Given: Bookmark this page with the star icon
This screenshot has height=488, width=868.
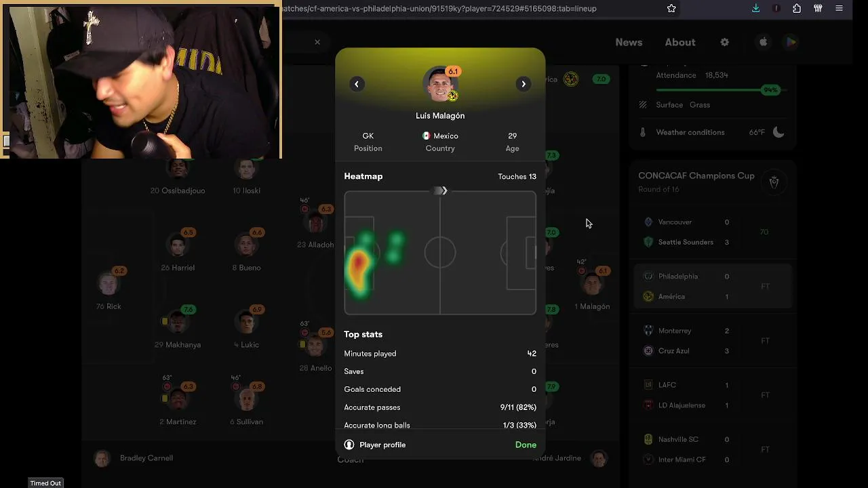Looking at the screenshot, I should (671, 8).
